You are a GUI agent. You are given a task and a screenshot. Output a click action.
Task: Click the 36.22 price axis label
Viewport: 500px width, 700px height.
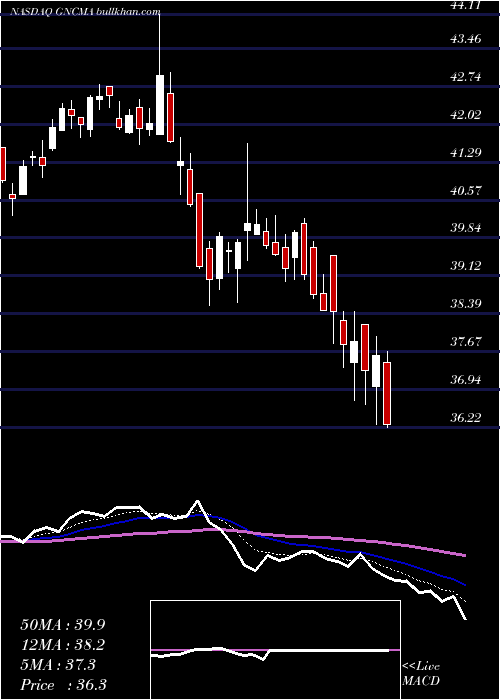(x=466, y=418)
